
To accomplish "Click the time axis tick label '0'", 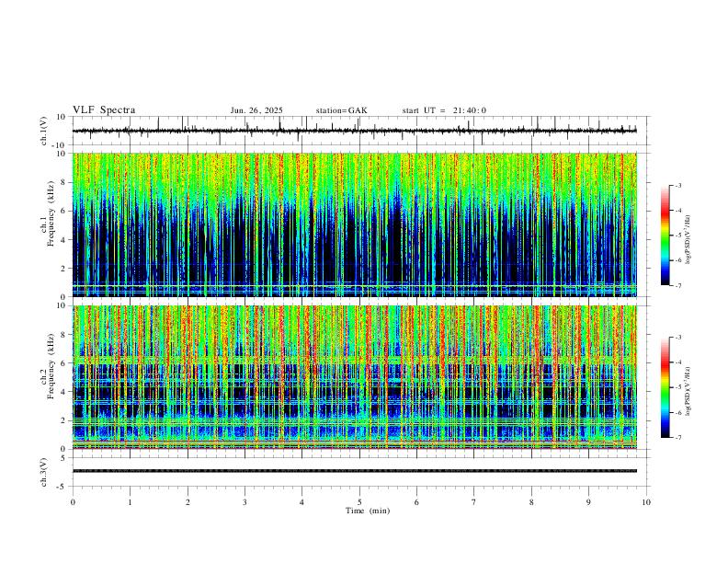I will pyautogui.click(x=73, y=502).
